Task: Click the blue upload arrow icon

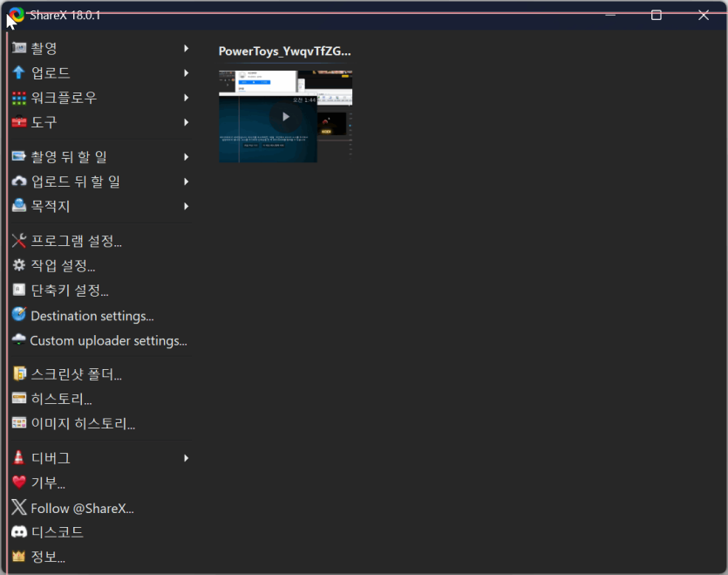Action: (18, 72)
